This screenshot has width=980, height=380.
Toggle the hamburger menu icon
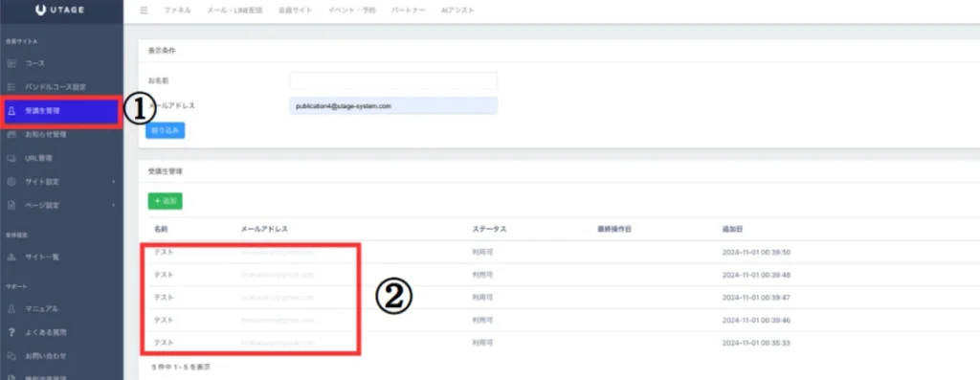pyautogui.click(x=144, y=10)
